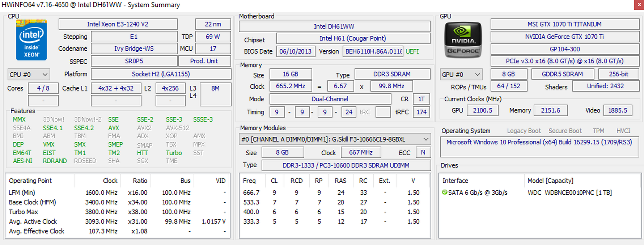Click the Base Clock (HFM) row
Image resolution: width=644 pixels, height=245 pixels.
pyautogui.click(x=117, y=202)
